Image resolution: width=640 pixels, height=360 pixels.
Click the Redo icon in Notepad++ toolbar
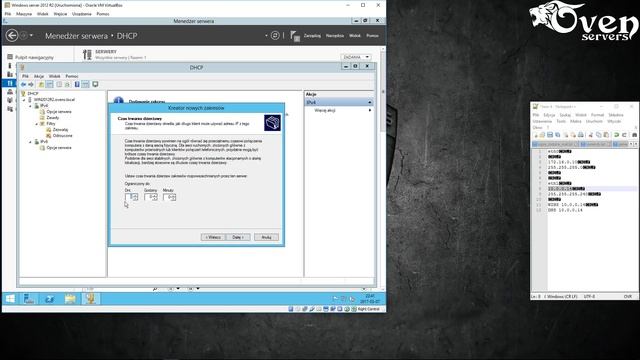click(x=624, y=135)
